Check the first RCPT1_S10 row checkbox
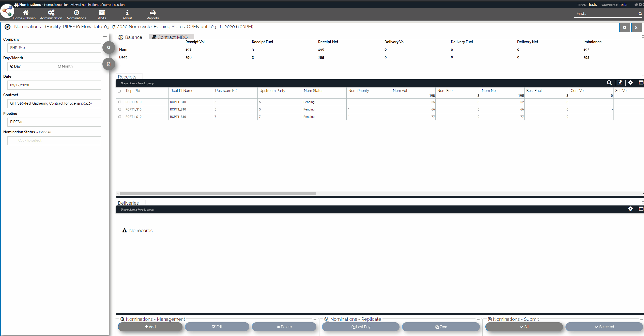The image size is (644, 336). (120, 102)
